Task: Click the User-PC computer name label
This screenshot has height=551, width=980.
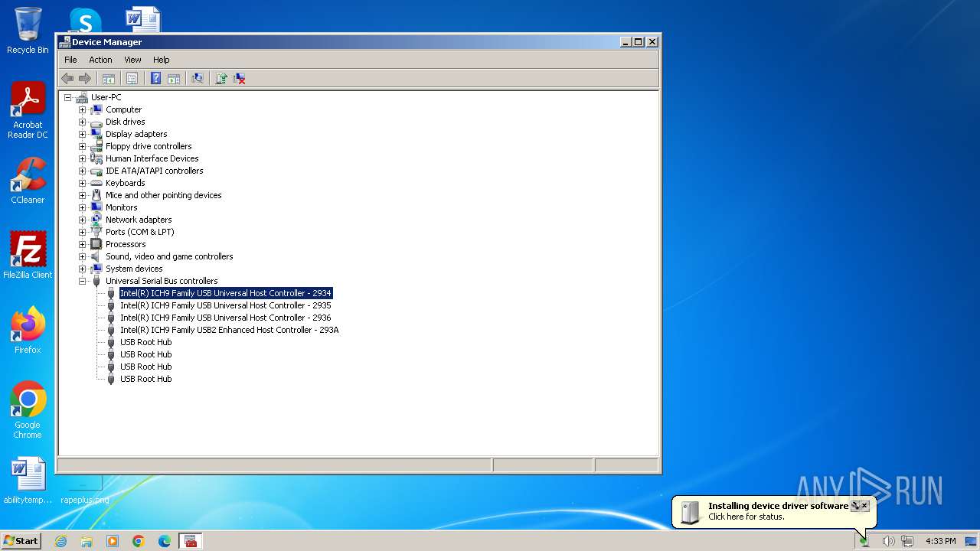Action: (106, 97)
